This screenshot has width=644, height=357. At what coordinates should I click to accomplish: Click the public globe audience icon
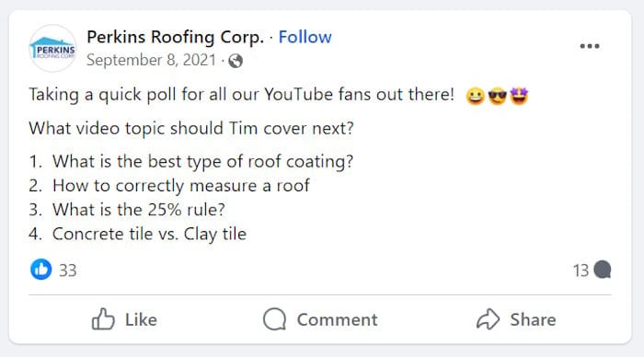pos(236,61)
